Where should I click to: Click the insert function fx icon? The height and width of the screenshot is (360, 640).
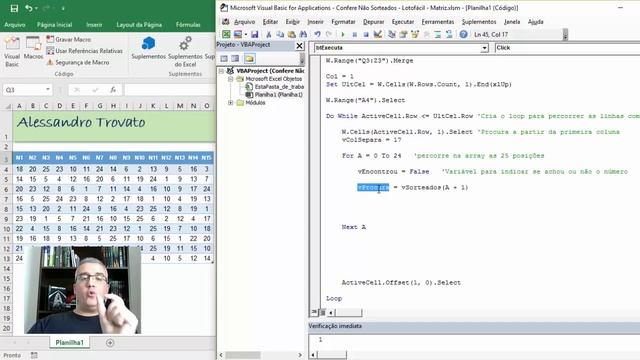pos(113,90)
